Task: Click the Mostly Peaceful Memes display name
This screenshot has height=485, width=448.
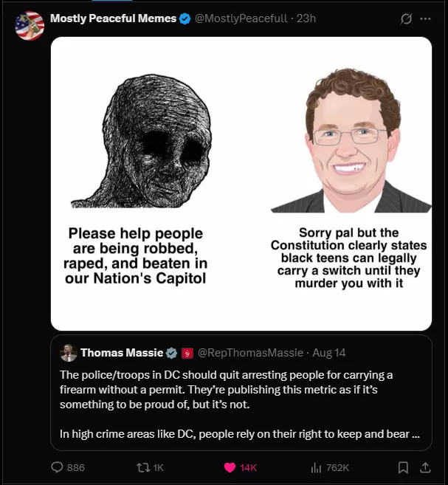Action: pos(113,18)
